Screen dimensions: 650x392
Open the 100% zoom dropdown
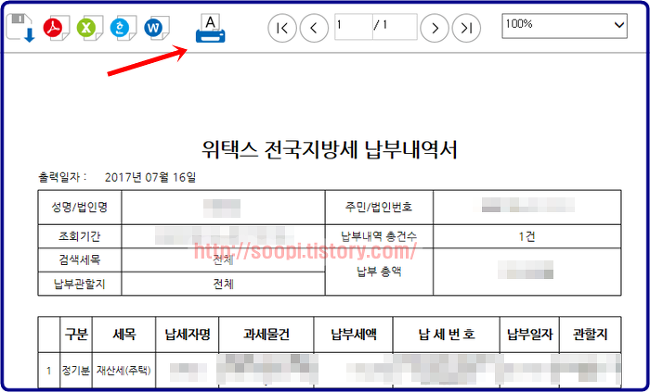pyautogui.click(x=564, y=26)
